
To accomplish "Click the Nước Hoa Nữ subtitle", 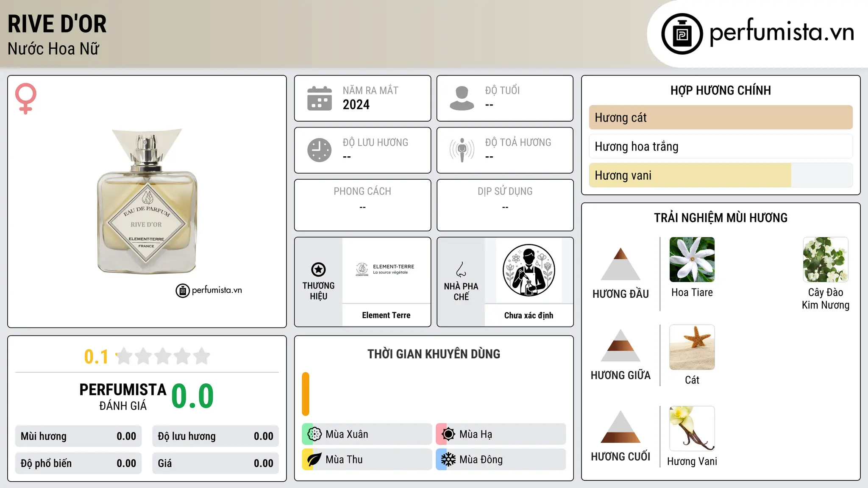I will coord(53,49).
